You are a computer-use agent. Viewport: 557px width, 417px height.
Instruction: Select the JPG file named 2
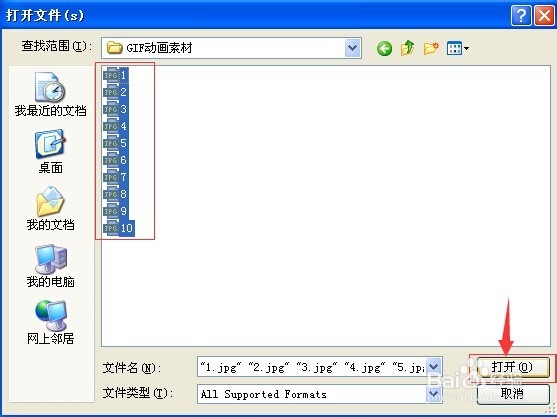[116, 92]
